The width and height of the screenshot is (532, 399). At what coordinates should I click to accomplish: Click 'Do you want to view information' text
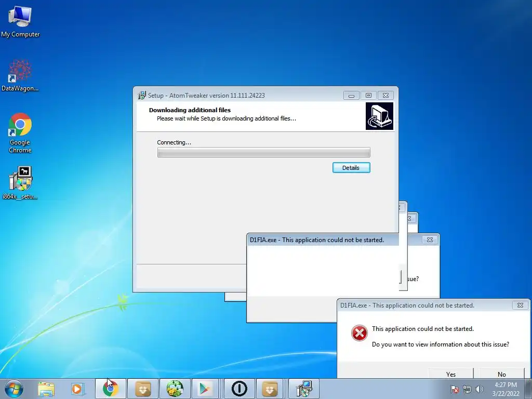(x=441, y=344)
